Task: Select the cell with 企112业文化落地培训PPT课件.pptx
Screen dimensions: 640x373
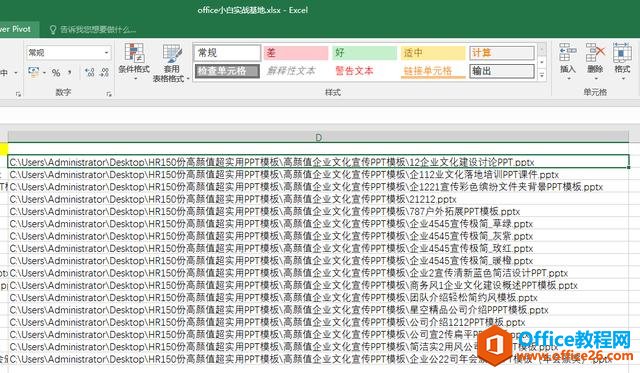Action: (318, 174)
